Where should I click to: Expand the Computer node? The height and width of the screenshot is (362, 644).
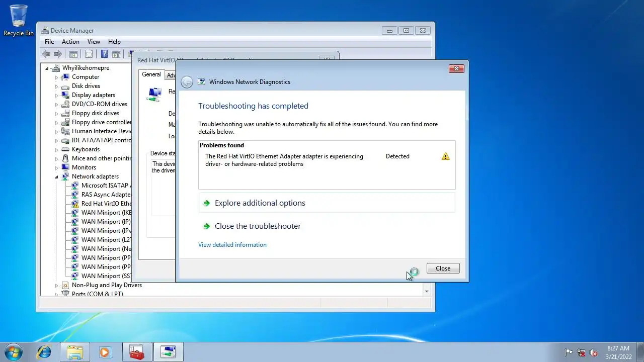coord(56,77)
